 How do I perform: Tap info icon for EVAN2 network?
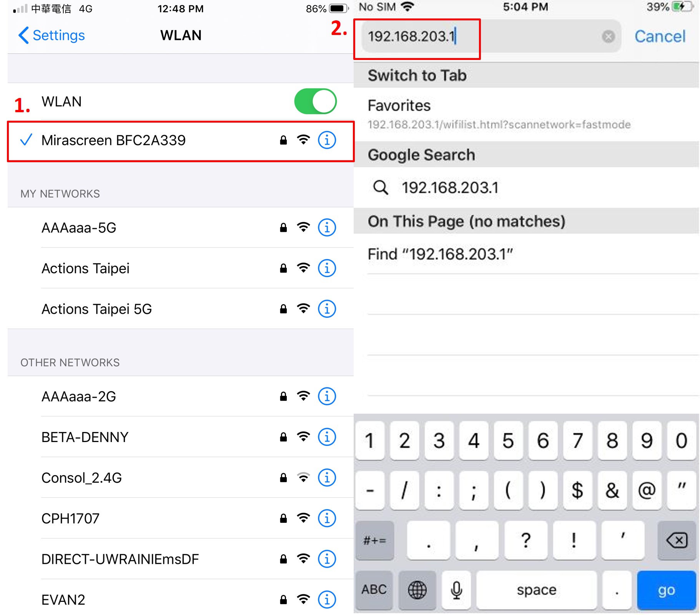coord(326,600)
